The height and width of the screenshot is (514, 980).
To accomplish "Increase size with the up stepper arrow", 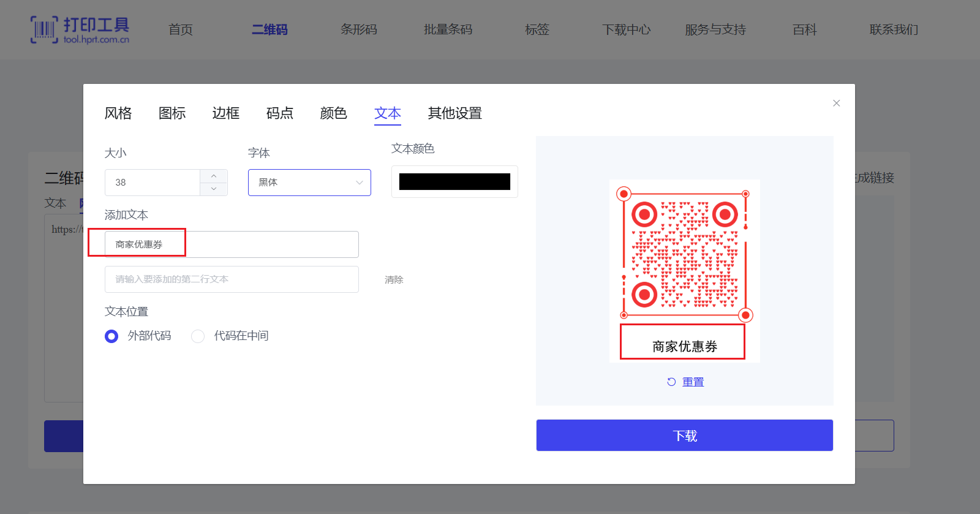I will (214, 176).
